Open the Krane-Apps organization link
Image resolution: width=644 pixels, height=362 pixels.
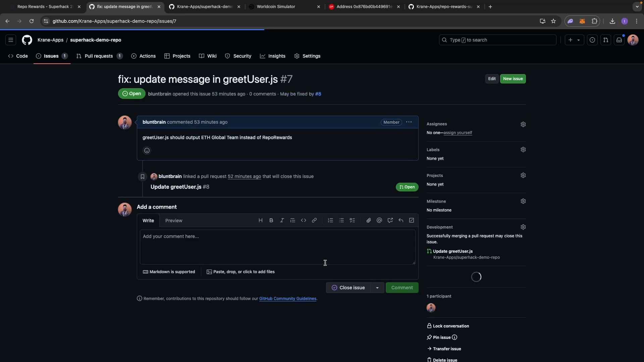coord(50,40)
